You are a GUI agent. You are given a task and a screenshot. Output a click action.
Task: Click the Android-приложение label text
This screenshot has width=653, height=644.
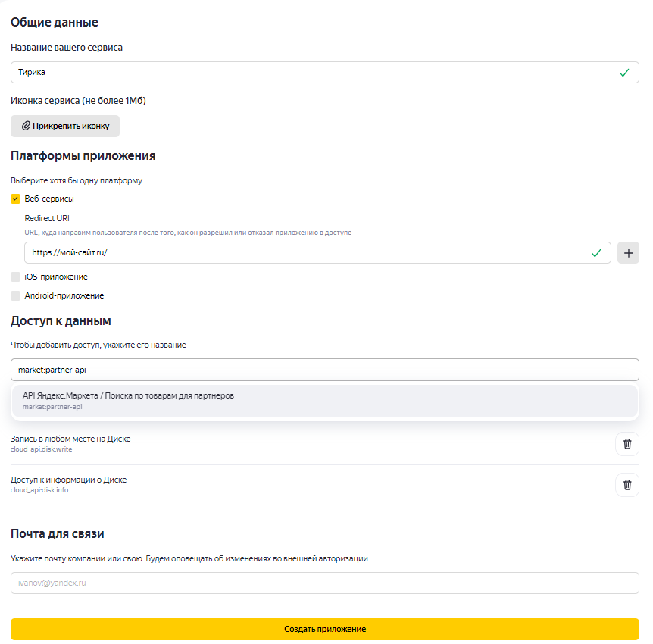(64, 295)
